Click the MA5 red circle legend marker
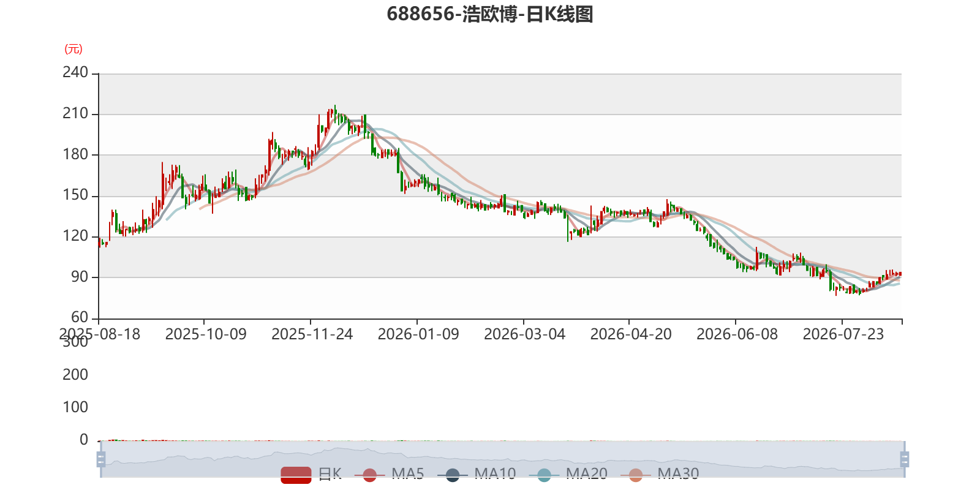Viewport: 980px width, 490px height. 369,475
